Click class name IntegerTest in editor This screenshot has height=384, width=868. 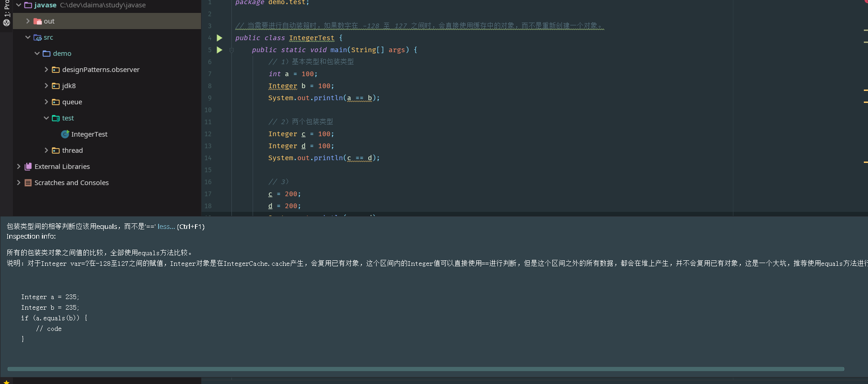click(x=312, y=38)
